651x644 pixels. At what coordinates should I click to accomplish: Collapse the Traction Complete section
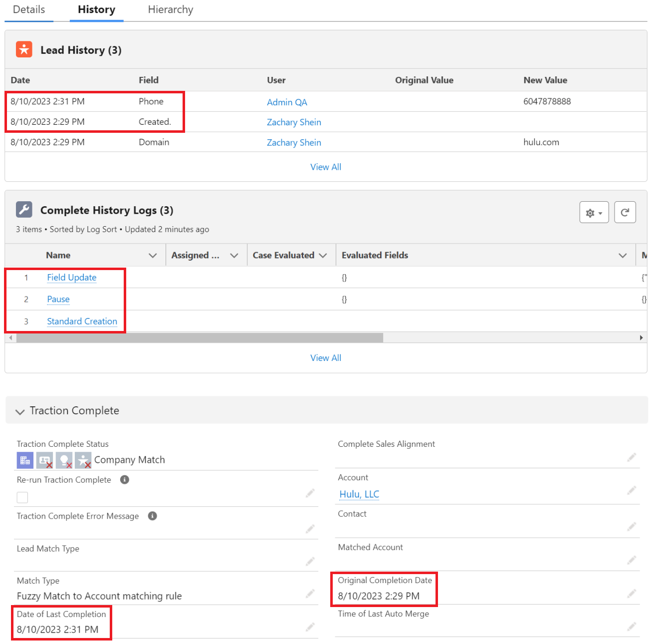click(x=20, y=411)
